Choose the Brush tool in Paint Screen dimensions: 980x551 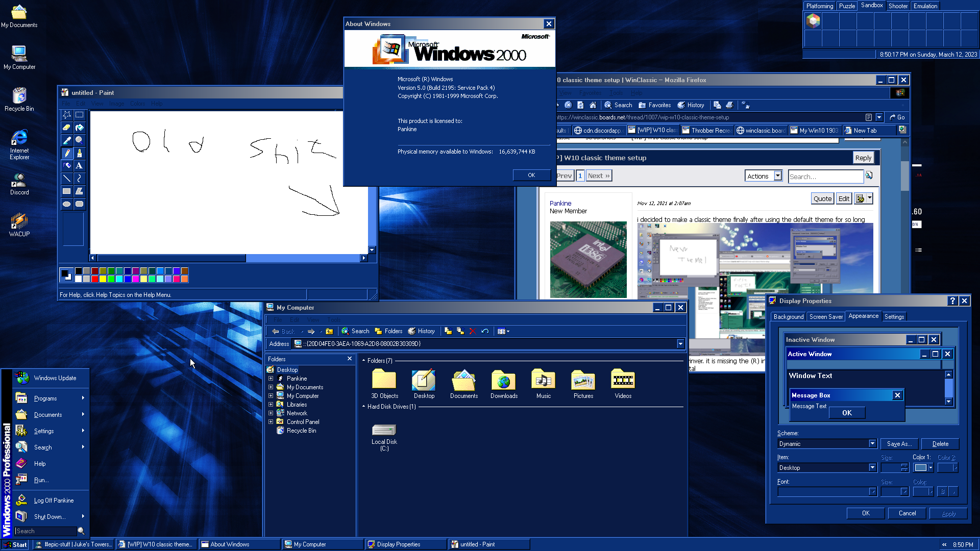80,153
